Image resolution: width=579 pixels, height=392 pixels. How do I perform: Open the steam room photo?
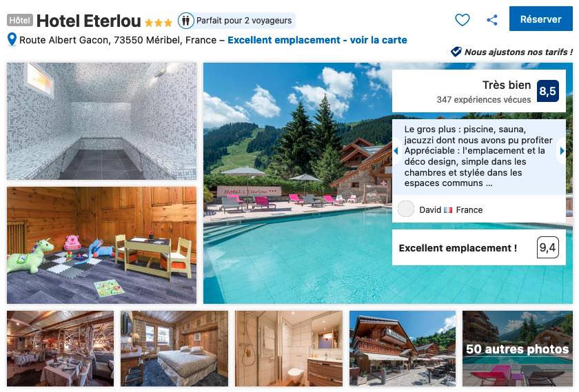[101, 121]
